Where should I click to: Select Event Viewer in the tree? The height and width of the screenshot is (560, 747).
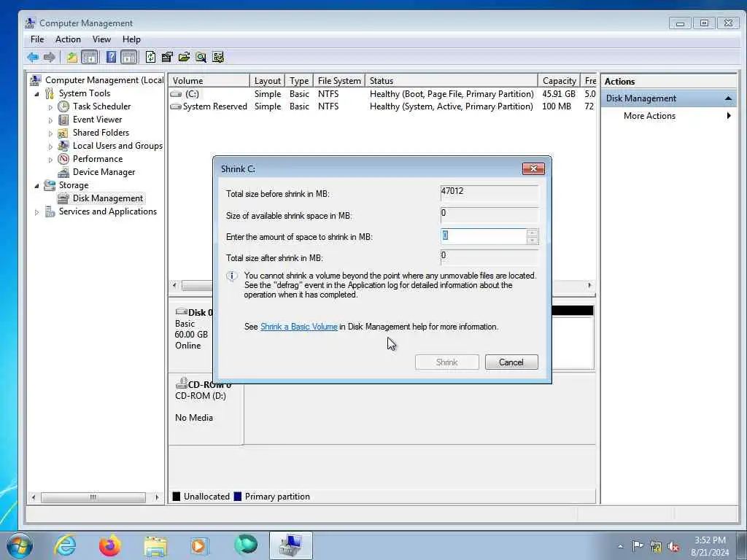(x=97, y=120)
